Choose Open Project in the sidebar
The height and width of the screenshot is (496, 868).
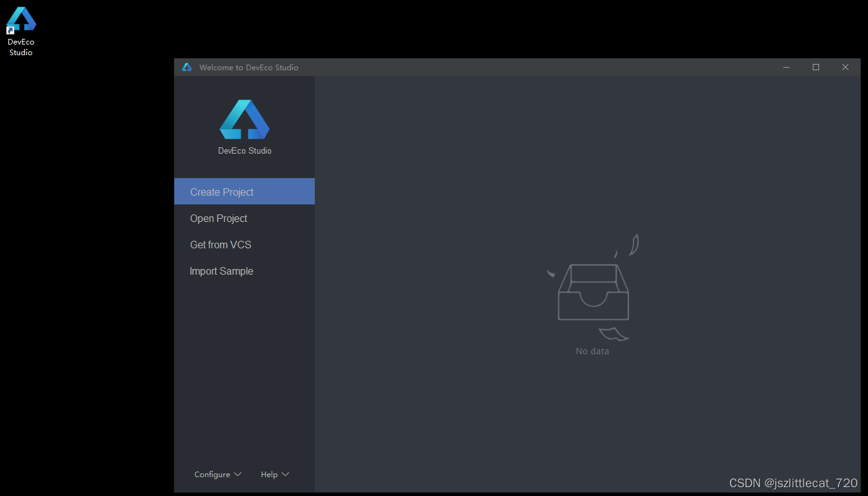click(245, 218)
